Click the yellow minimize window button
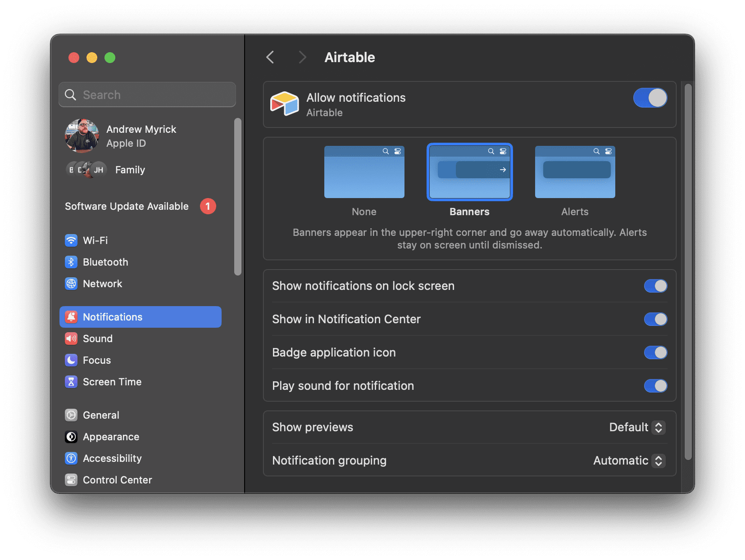This screenshot has width=745, height=560. [x=92, y=58]
